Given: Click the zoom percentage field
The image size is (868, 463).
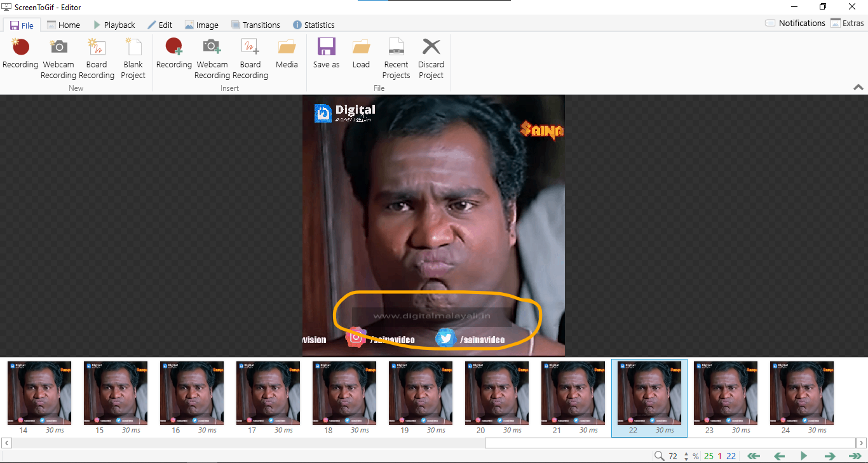Looking at the screenshot, I should [674, 456].
